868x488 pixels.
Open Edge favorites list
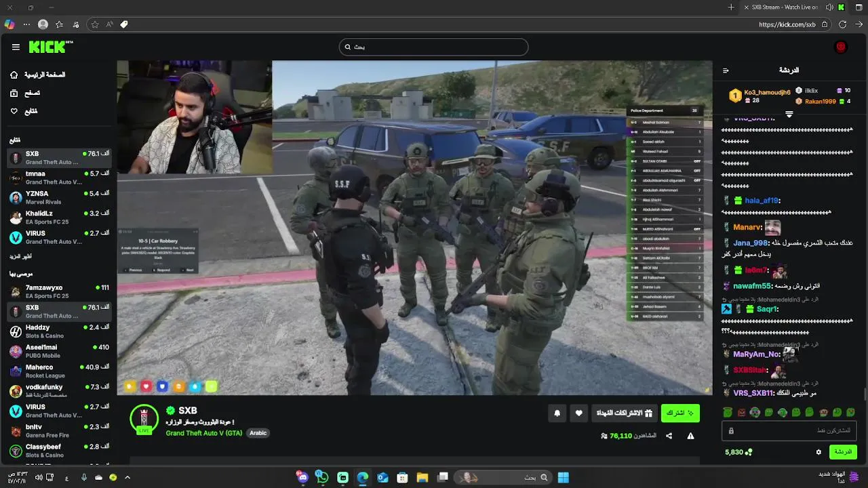(x=60, y=24)
